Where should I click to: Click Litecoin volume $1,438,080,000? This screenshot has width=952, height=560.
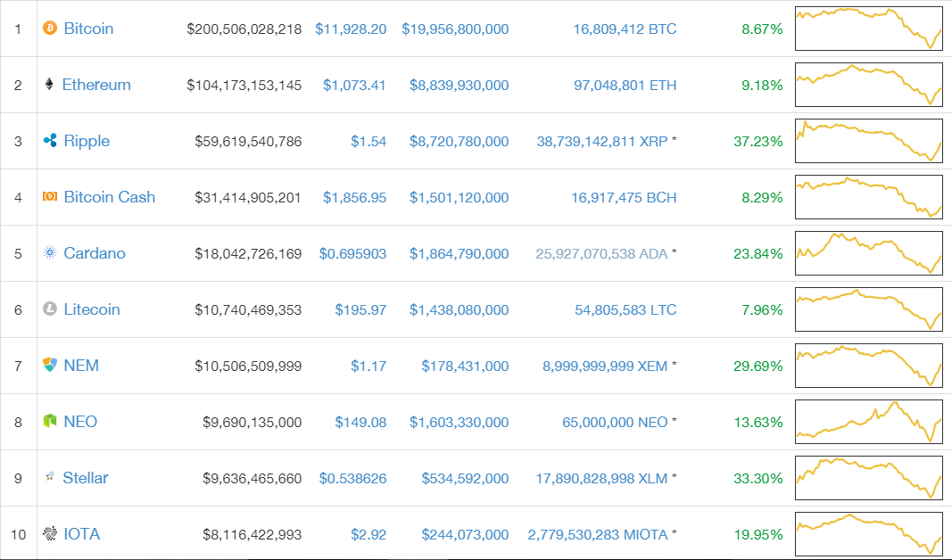click(x=459, y=310)
